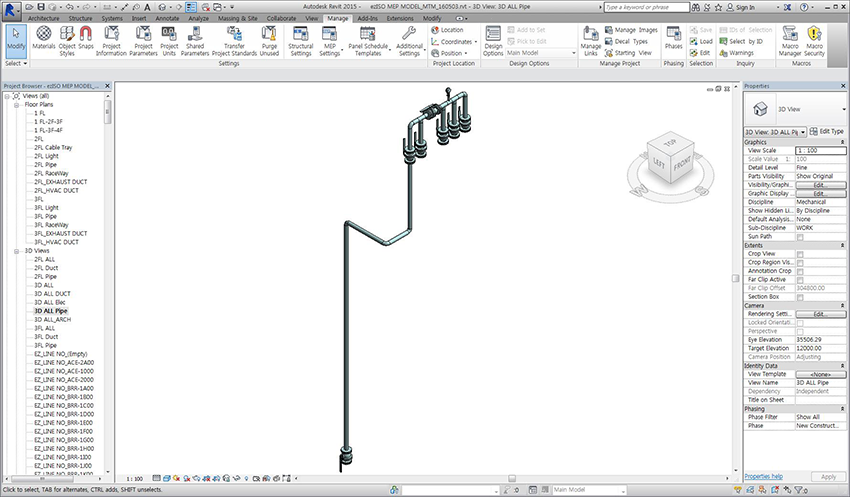Screen dimensions: 850x497
Task: Click the ViewCube FRONT face
Action: [683, 162]
